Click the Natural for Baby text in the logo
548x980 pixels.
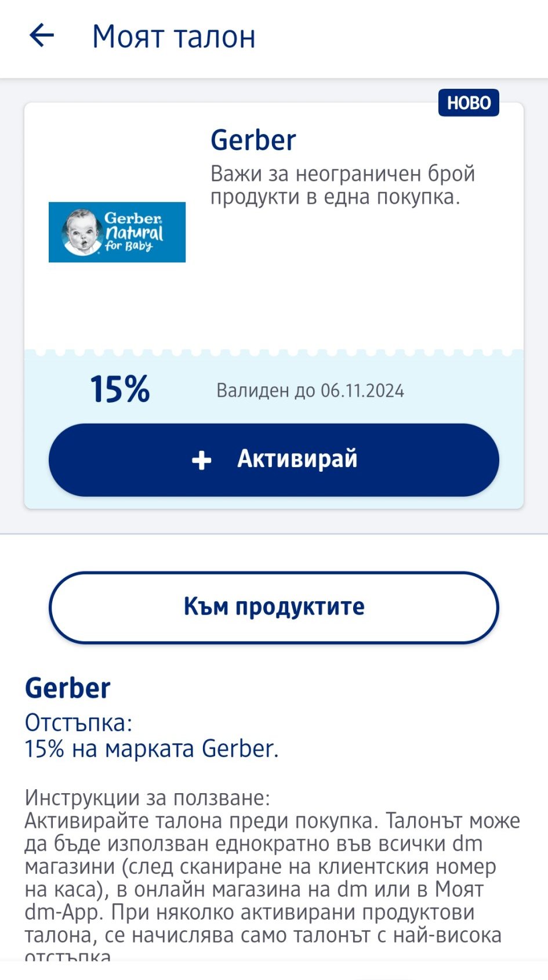point(135,238)
